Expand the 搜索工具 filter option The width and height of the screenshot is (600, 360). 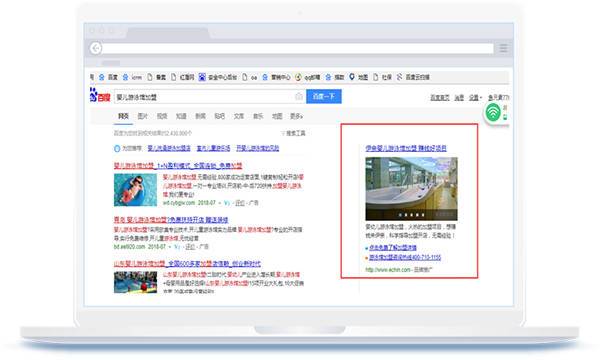pyautogui.click(x=293, y=133)
